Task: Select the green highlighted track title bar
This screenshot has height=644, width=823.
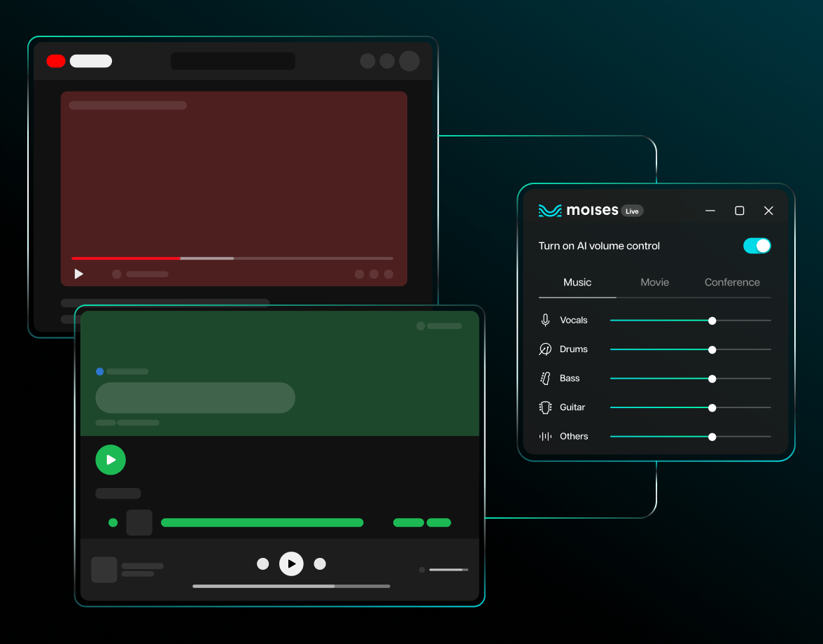Action: (262, 523)
